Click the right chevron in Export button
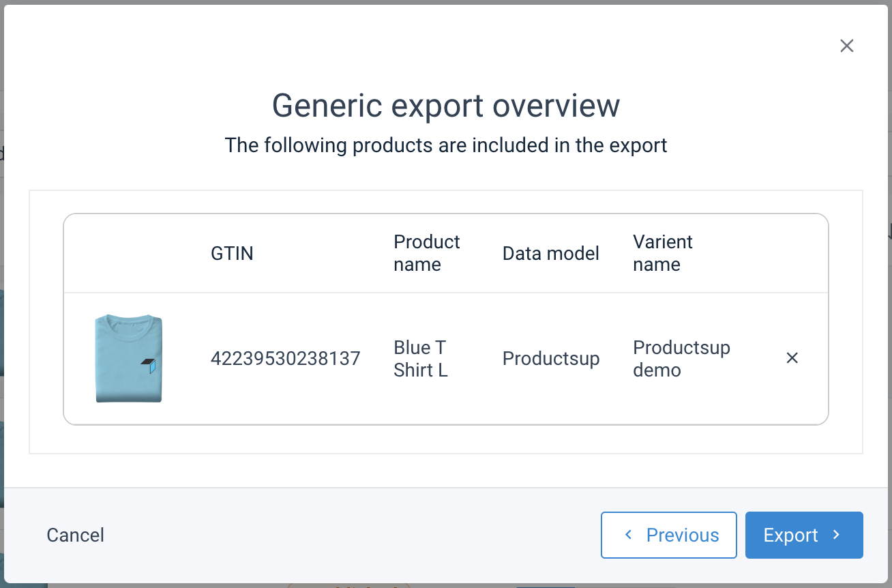The image size is (892, 588). coord(837,535)
